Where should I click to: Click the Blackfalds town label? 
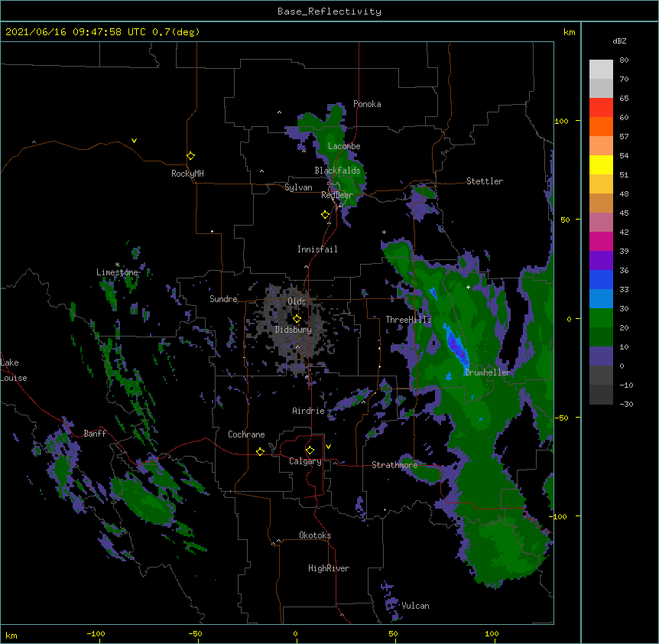[x=337, y=171]
